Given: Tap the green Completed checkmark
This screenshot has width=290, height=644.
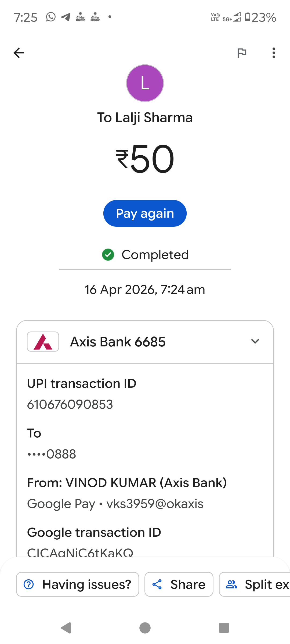Looking at the screenshot, I should tap(108, 255).
